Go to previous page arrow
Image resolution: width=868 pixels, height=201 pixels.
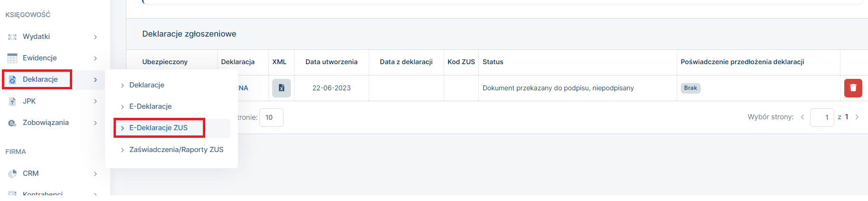802,117
